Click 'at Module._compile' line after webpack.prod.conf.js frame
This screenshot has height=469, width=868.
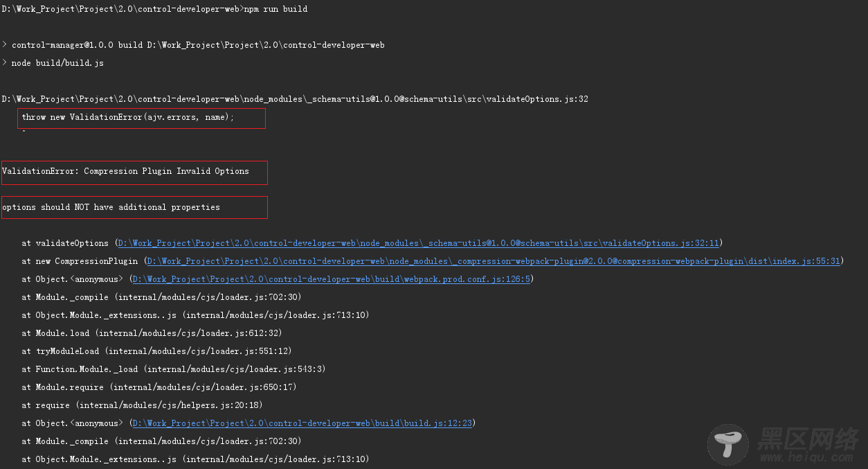(x=161, y=297)
